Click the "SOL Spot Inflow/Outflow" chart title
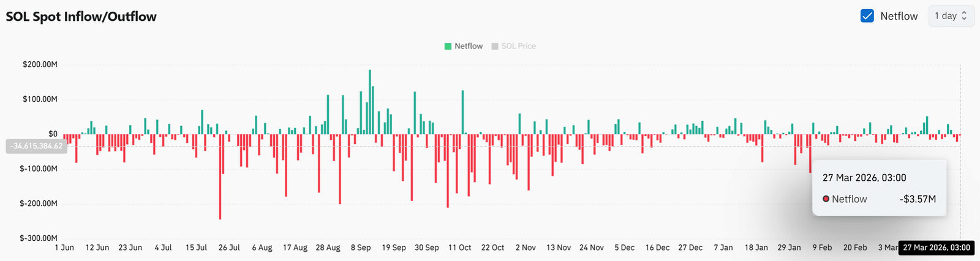980x261 pixels. (x=81, y=17)
